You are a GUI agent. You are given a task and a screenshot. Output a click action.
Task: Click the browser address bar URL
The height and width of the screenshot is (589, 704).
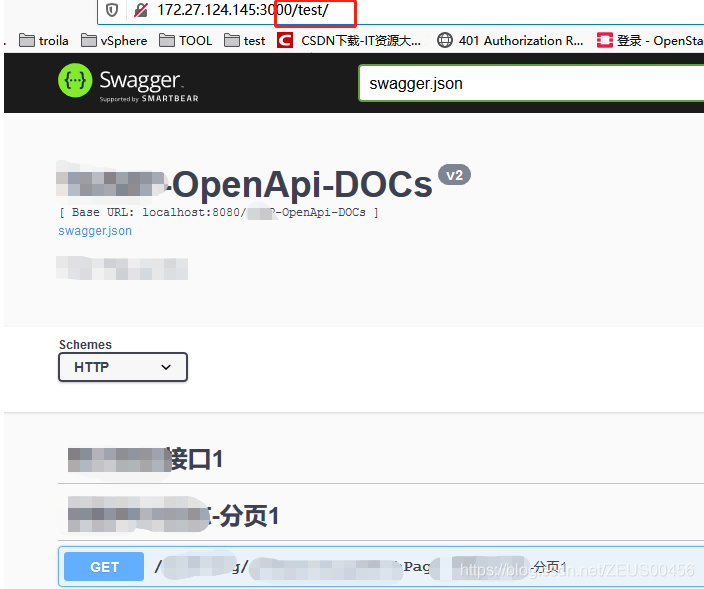pyautogui.click(x=243, y=10)
